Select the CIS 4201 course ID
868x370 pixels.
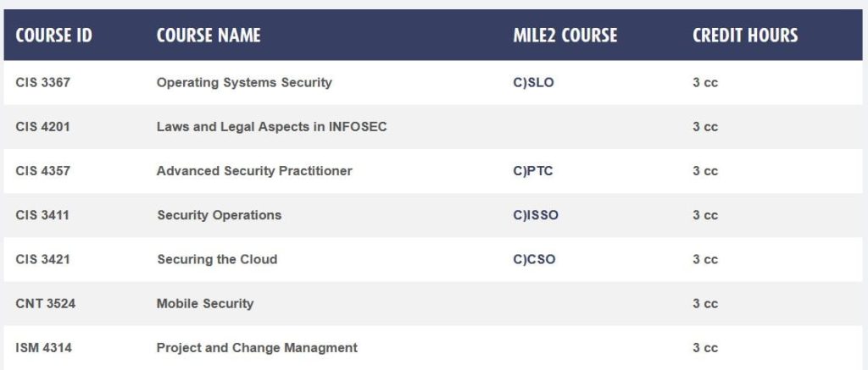(x=42, y=127)
